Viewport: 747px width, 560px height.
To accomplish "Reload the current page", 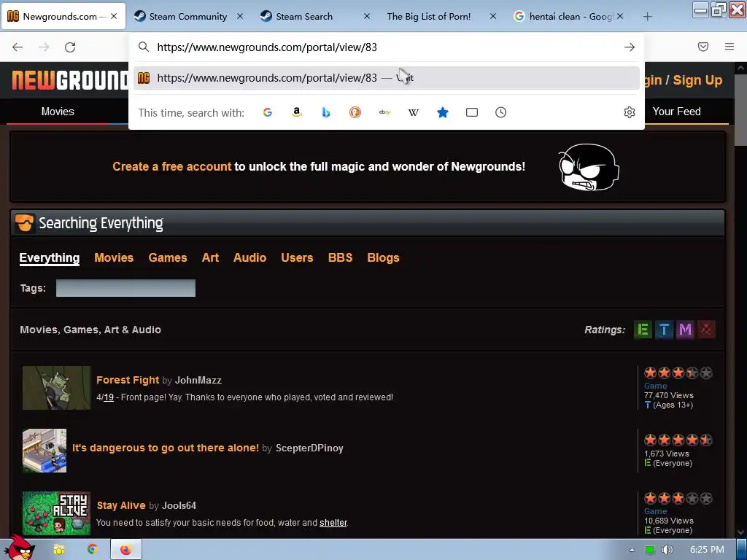I will pyautogui.click(x=70, y=47).
